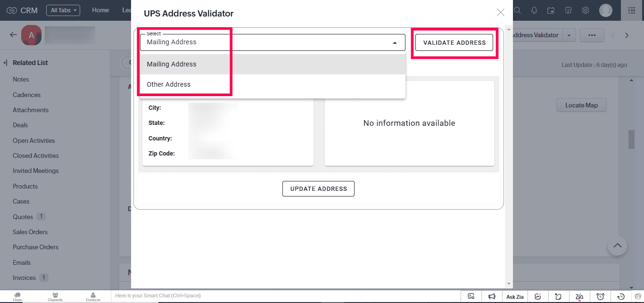644x303 pixels.
Task: Open Quotes in Related List
Action: click(23, 217)
